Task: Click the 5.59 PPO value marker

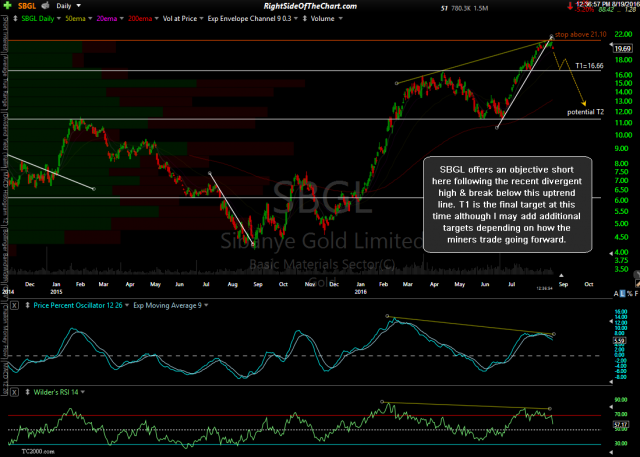Action: 619,340
